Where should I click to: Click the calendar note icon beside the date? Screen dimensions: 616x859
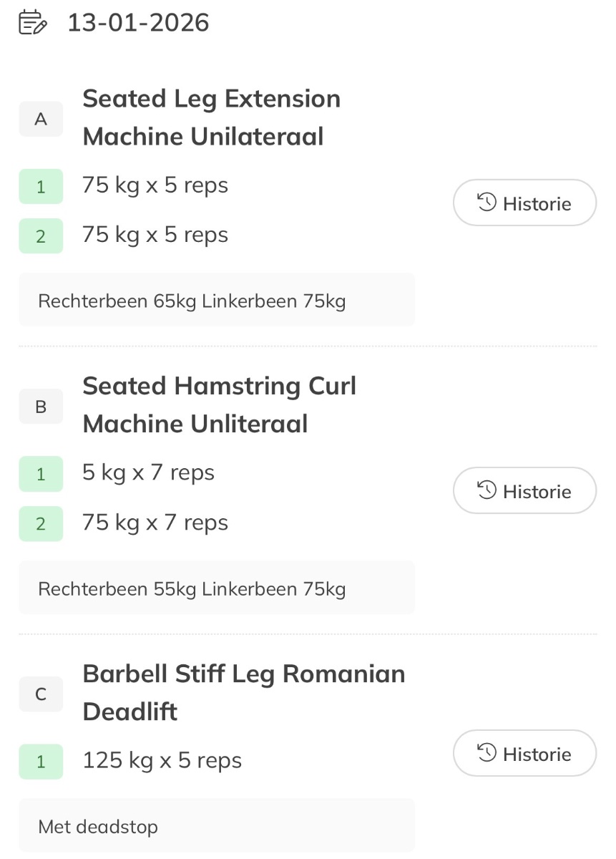point(32,23)
